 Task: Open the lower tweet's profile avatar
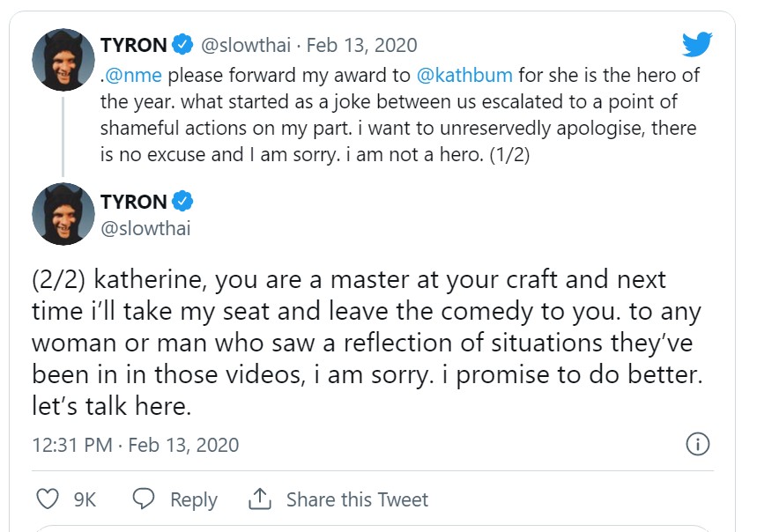63,214
